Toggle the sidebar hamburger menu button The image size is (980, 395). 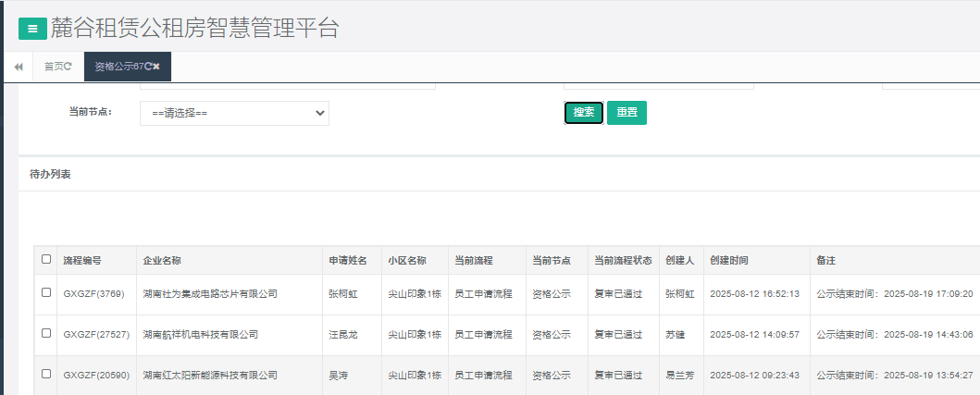32,29
